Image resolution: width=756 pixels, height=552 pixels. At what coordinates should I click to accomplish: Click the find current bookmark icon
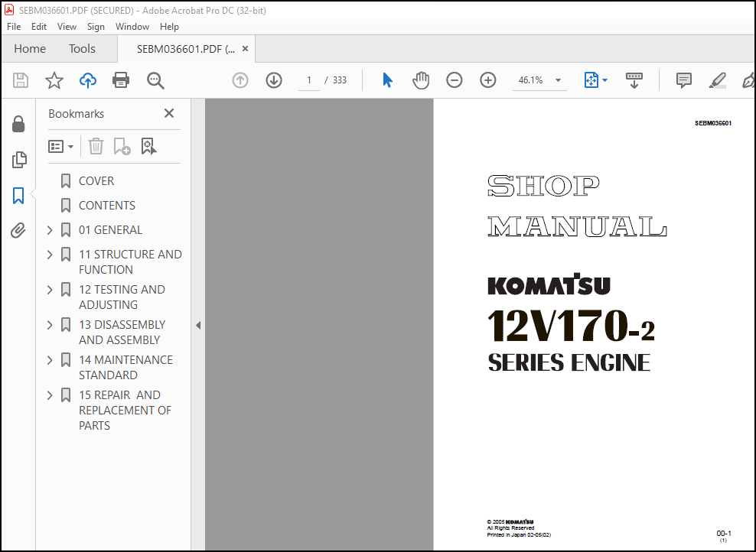click(x=148, y=146)
